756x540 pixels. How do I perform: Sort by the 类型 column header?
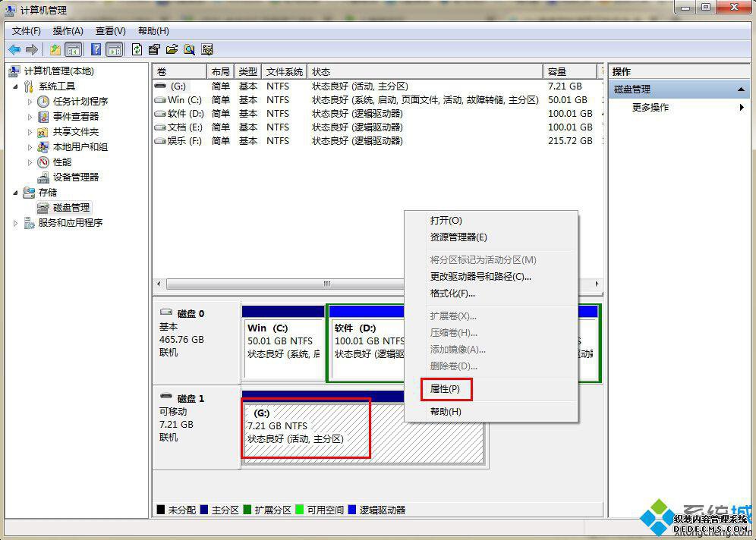(247, 72)
